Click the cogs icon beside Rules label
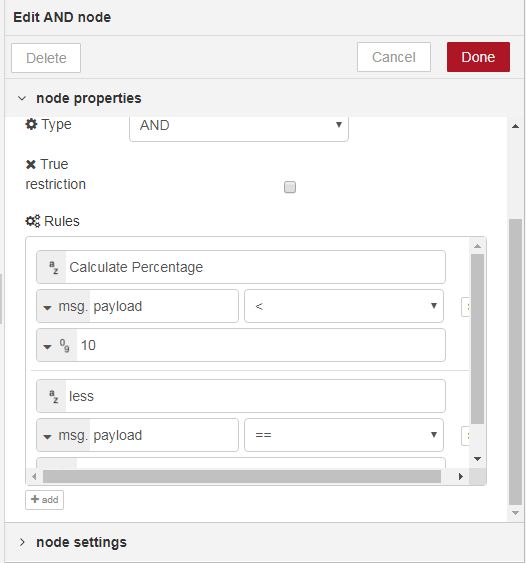The width and height of the screenshot is (526, 563). [x=33, y=221]
